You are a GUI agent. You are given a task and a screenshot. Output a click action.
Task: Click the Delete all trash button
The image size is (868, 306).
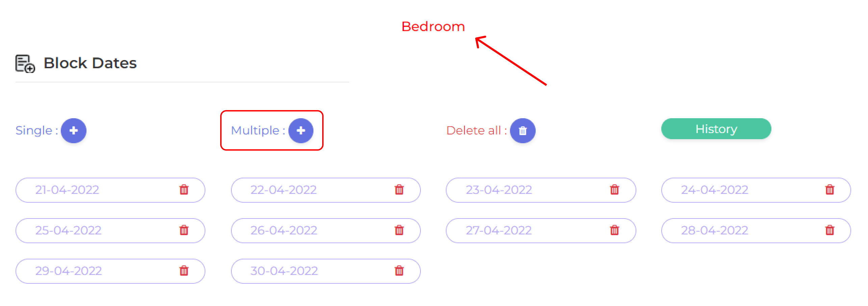coord(522,131)
